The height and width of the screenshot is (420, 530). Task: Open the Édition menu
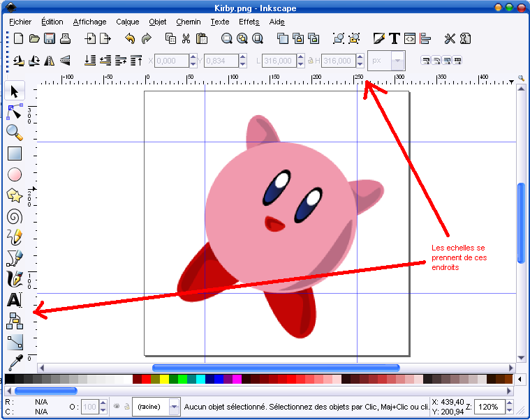pos(52,22)
